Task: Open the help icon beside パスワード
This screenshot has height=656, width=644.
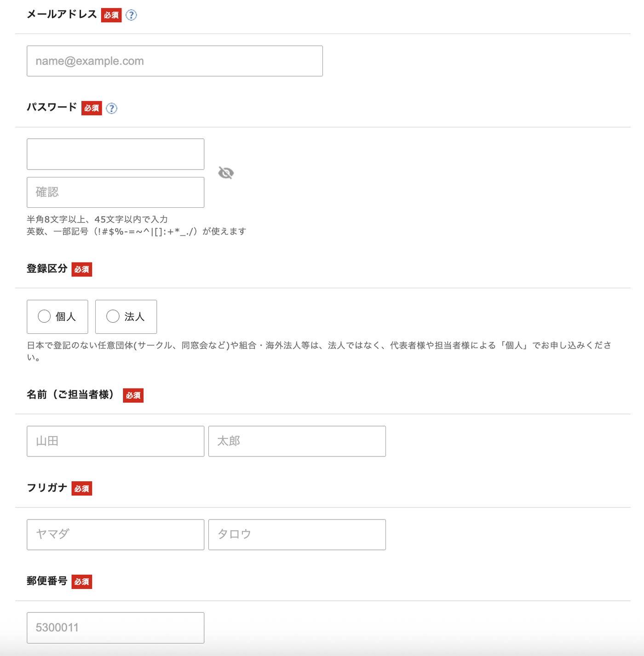Action: tap(111, 108)
